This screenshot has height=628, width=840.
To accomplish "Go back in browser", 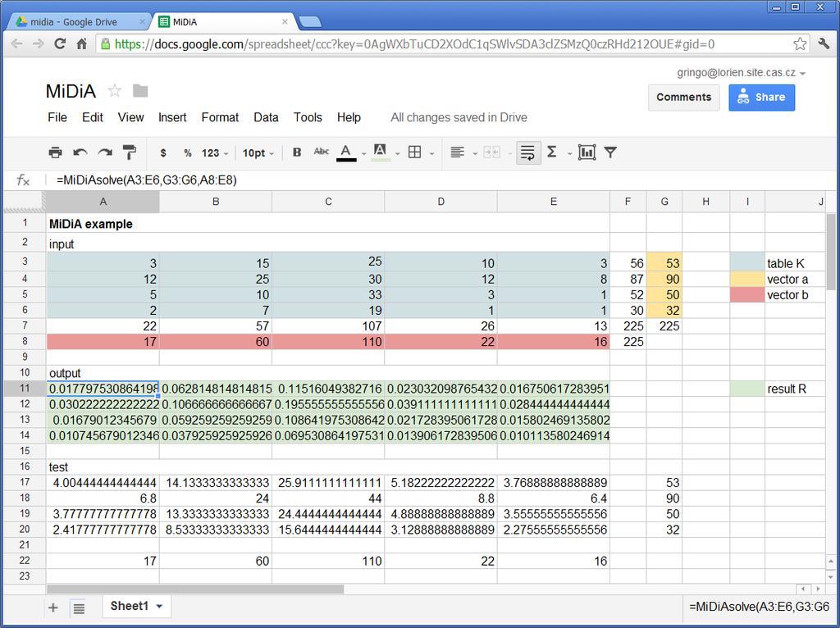I will click(x=16, y=44).
